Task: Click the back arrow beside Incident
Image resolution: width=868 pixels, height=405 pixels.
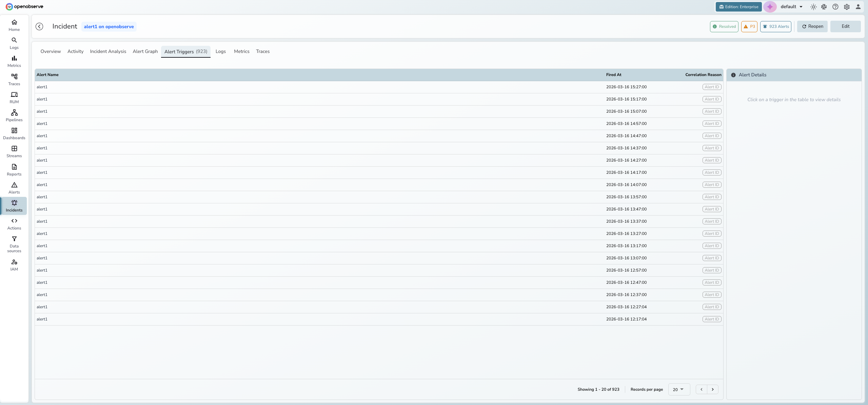Action: (39, 26)
